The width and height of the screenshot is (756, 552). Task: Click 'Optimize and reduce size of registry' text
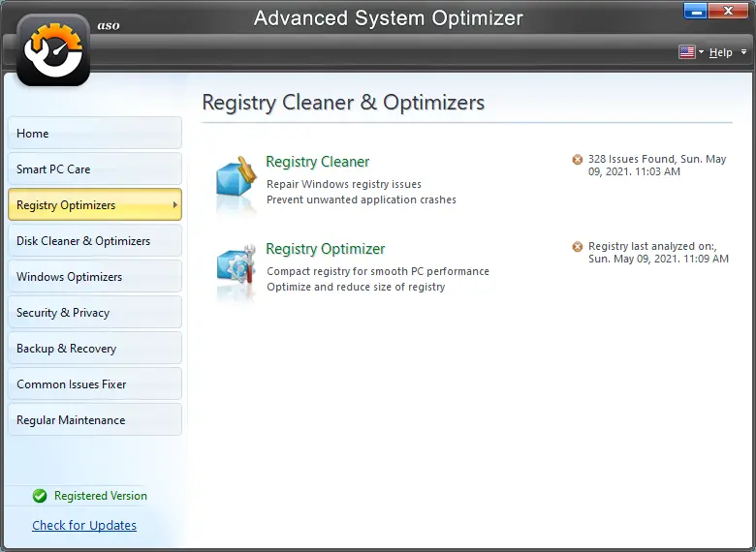tap(356, 287)
